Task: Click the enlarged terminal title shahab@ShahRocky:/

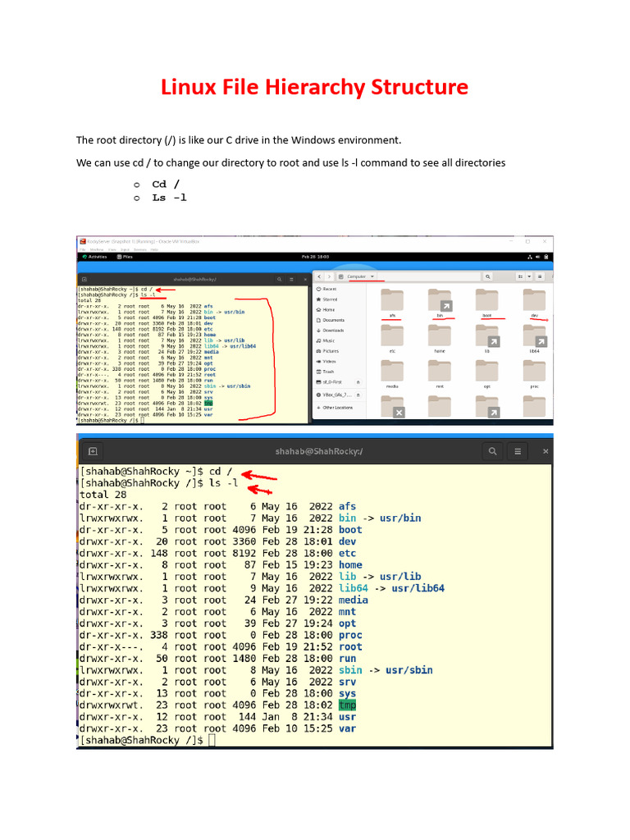Action: tap(319, 451)
